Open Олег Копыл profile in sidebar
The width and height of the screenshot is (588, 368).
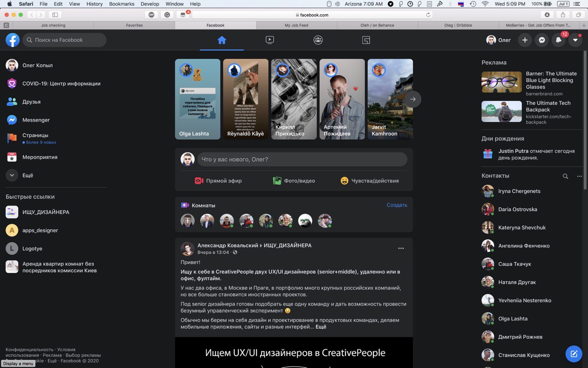click(56, 65)
